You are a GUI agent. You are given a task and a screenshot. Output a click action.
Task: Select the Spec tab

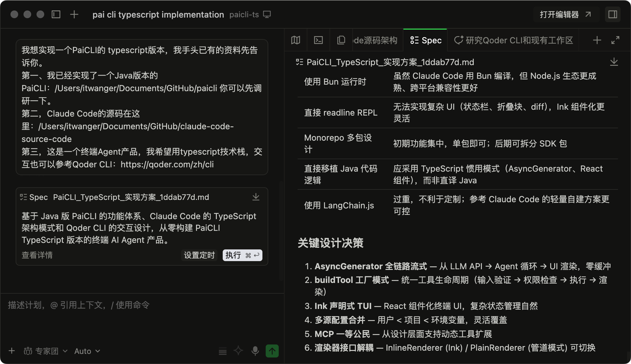click(x=426, y=40)
